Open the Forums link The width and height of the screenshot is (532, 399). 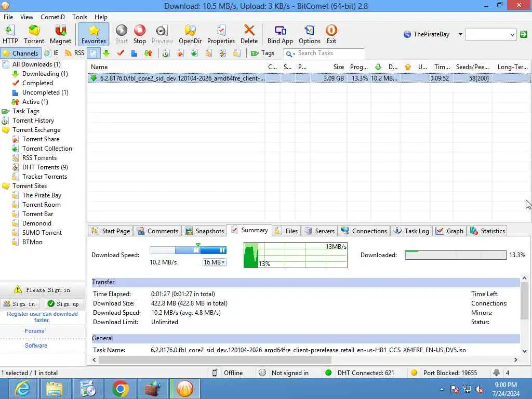(34, 331)
